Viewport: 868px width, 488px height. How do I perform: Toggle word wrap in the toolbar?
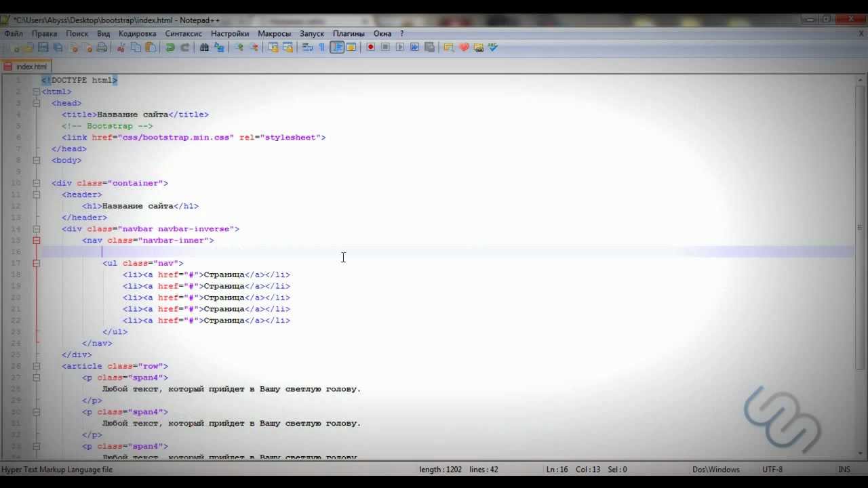[307, 47]
